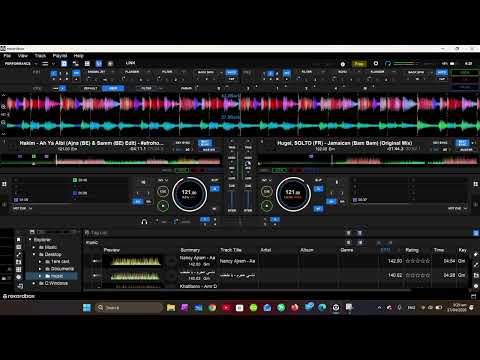The height and width of the screenshot is (360, 480).
Task: Click the pad grid icon right of deck 2
Action: (x=476, y=184)
